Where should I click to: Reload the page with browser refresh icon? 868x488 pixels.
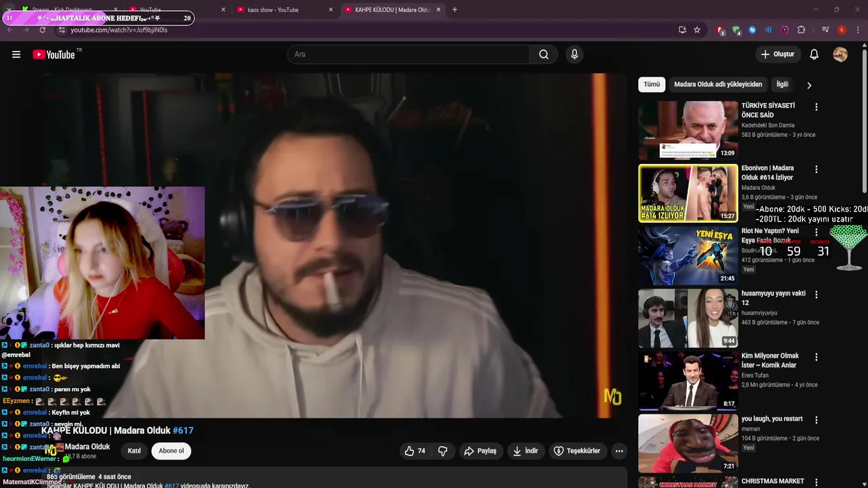[42, 30]
